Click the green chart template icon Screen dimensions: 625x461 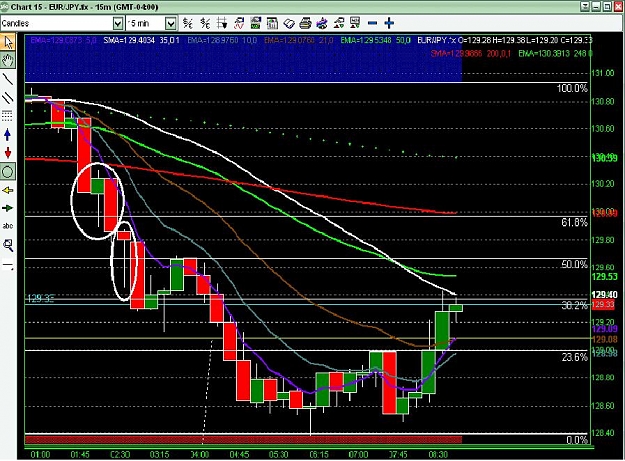256,24
